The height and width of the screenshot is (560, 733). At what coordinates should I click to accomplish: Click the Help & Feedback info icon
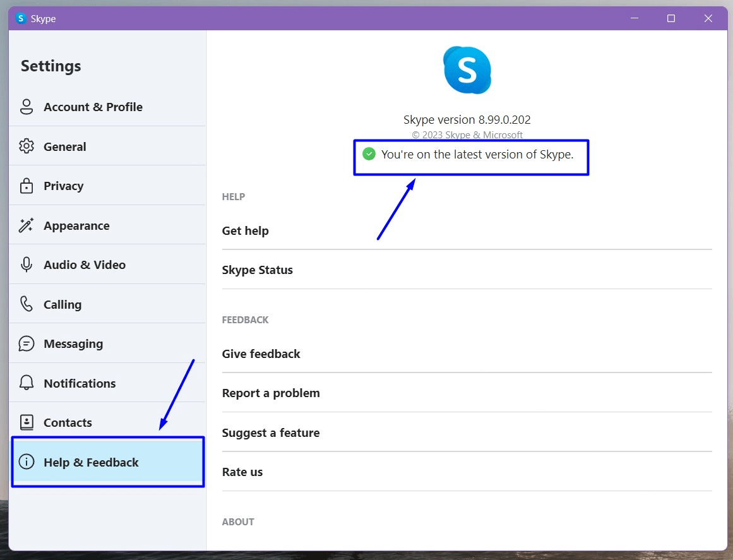27,462
